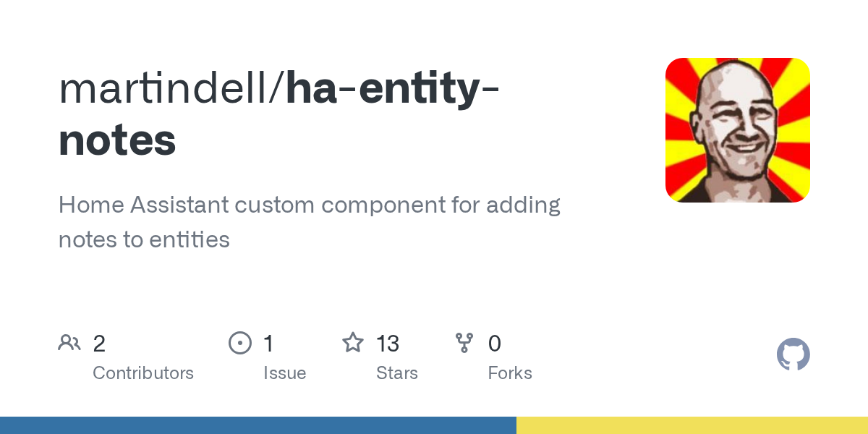Click the stars count "13"
The width and height of the screenshot is (868, 434).
(x=388, y=344)
